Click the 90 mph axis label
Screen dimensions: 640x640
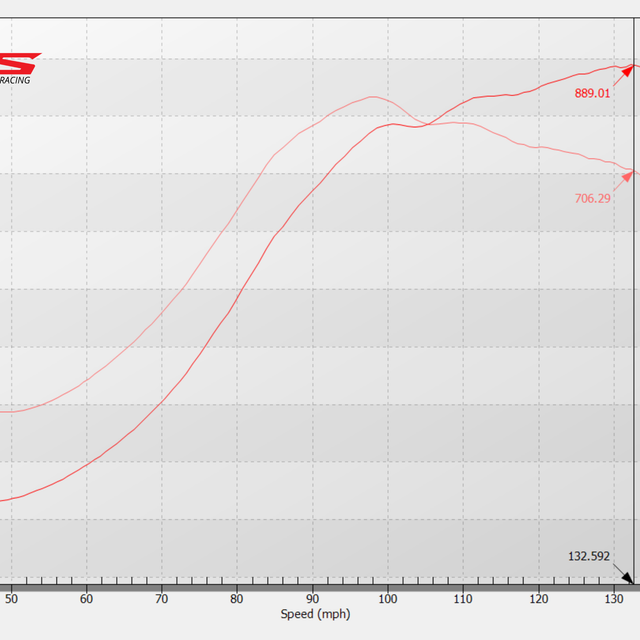[x=312, y=599]
